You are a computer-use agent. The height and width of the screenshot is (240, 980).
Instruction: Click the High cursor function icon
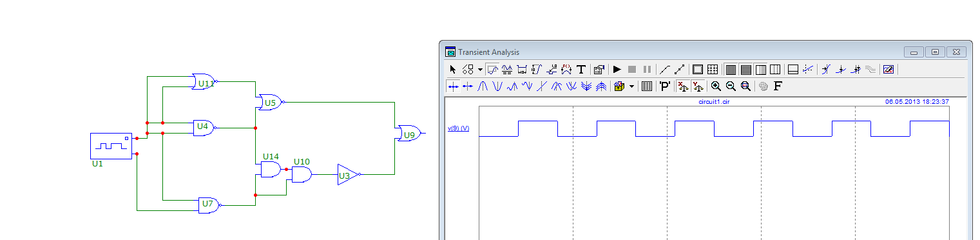(x=512, y=86)
